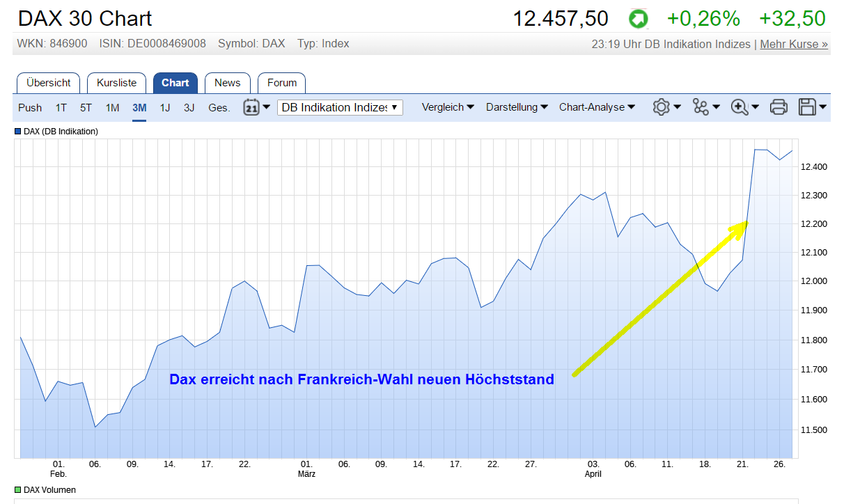Screen dimensions: 844x504
Task: Open the News tab
Action: click(227, 83)
